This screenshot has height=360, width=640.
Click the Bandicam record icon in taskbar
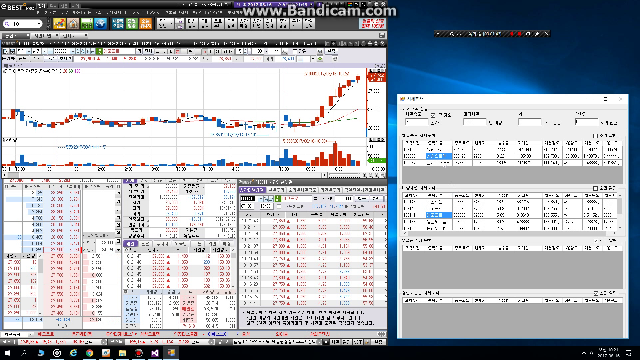[139, 353]
